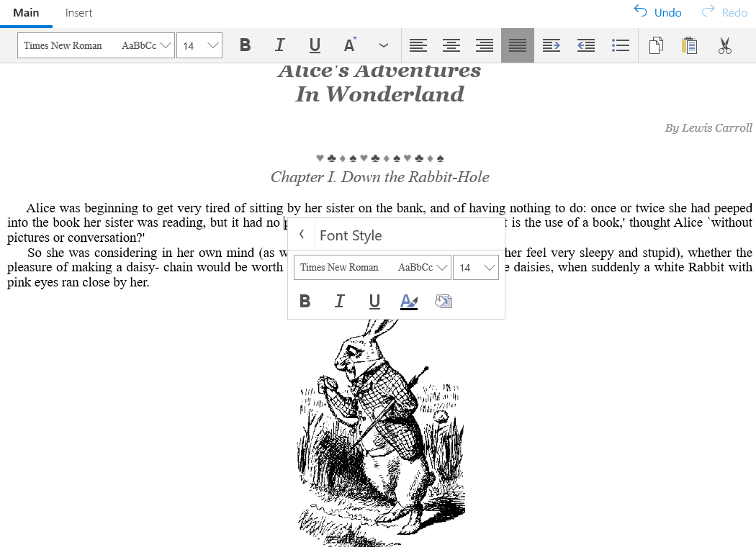Copy selection with the copy icon
This screenshot has height=547, width=756.
(x=656, y=45)
